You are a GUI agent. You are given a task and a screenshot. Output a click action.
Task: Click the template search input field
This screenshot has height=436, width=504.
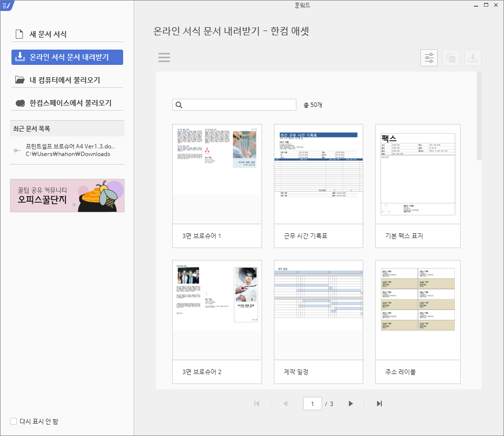click(234, 105)
